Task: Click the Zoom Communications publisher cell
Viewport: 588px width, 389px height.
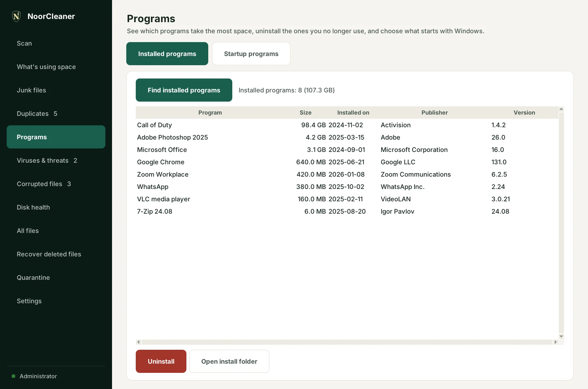Action: [x=416, y=174]
